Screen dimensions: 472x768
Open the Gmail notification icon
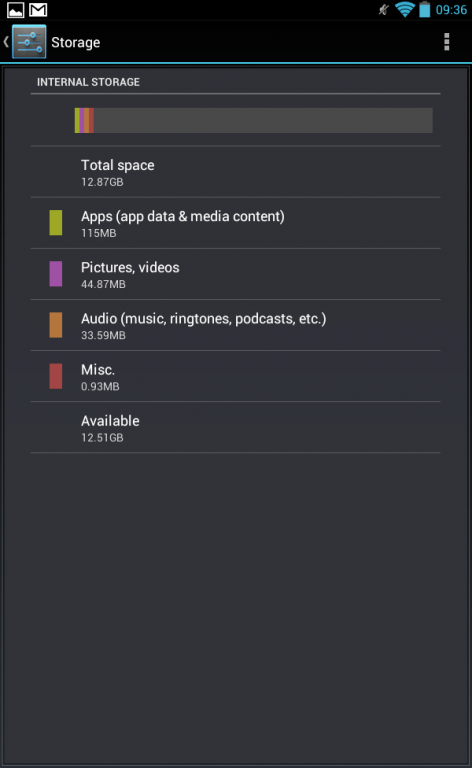point(38,10)
